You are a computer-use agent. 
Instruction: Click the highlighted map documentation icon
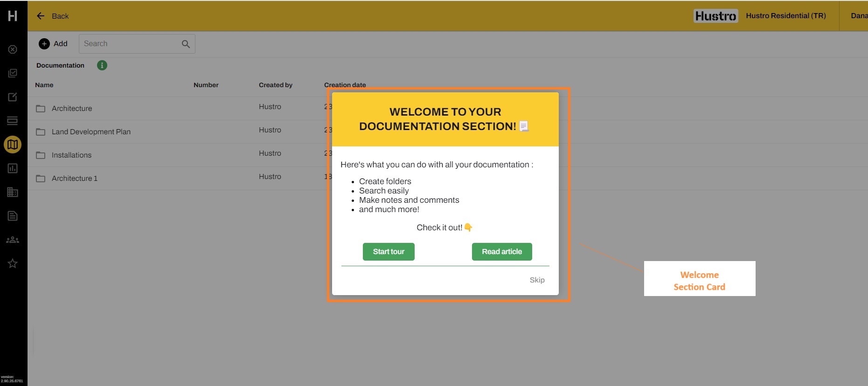13,145
